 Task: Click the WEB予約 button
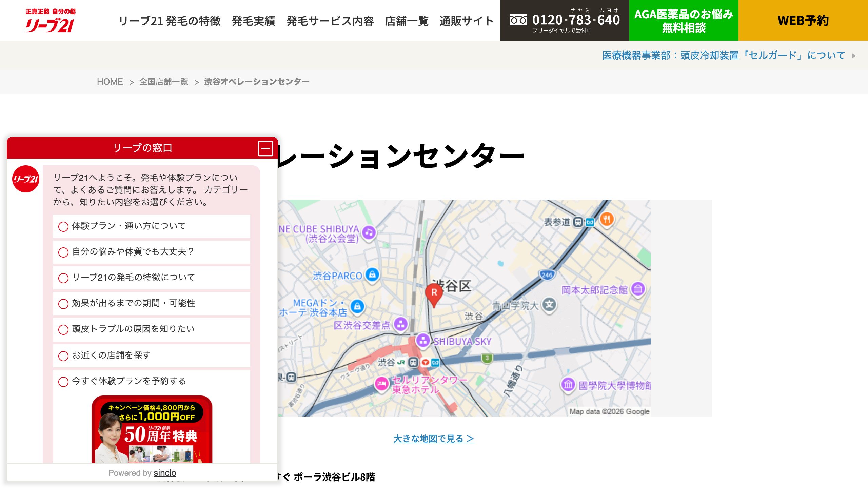803,20
